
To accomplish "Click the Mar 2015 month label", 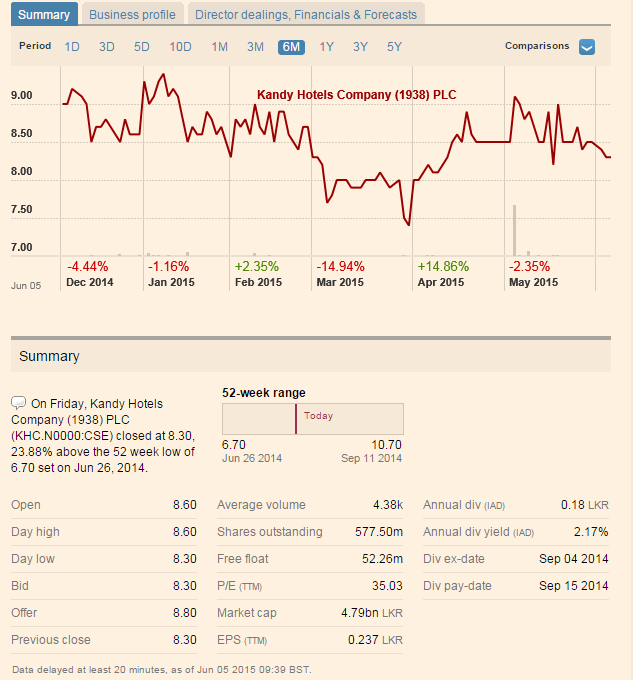I will [340, 282].
